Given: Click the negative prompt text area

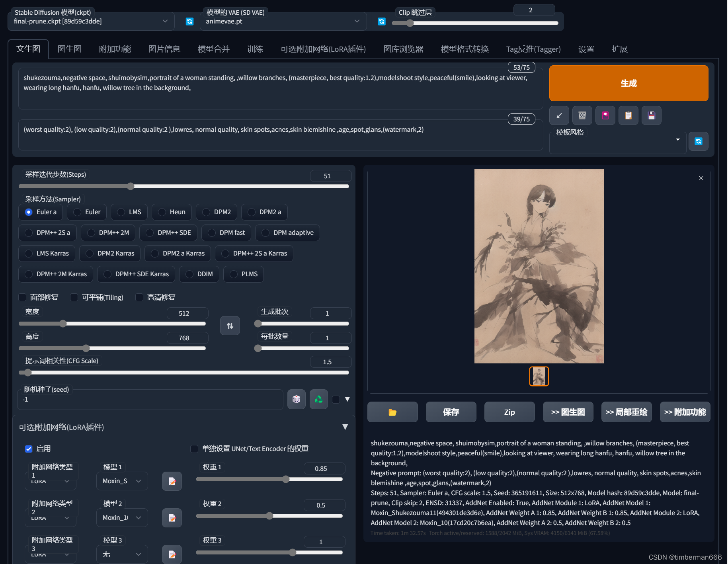Looking at the screenshot, I should (x=281, y=135).
